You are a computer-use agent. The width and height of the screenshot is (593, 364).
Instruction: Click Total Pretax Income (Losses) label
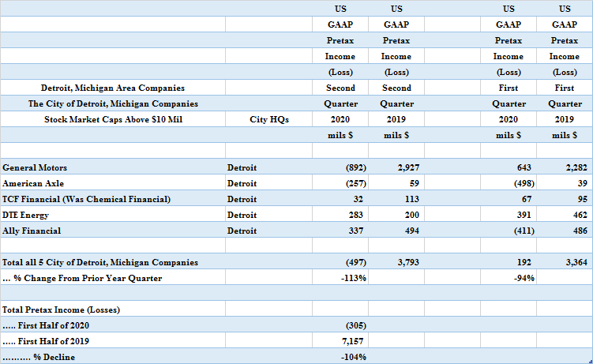[62, 310]
